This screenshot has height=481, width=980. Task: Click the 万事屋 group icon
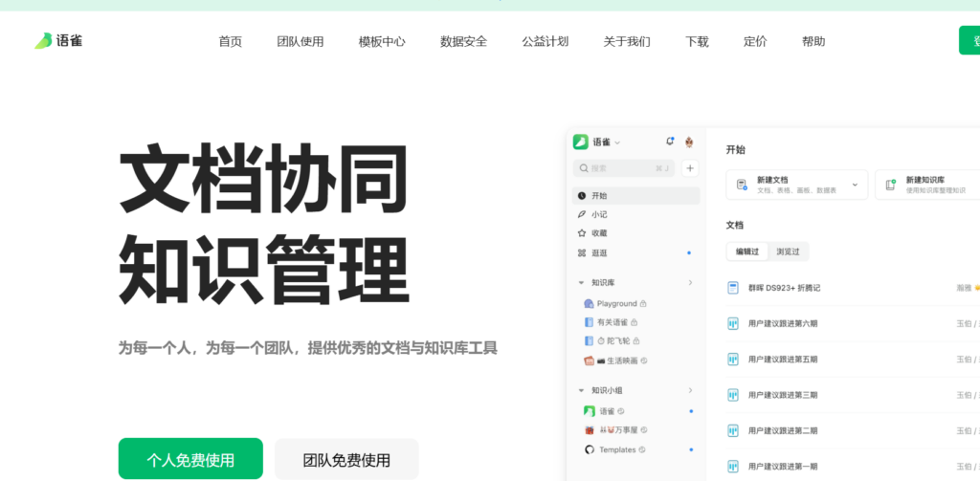tap(589, 429)
